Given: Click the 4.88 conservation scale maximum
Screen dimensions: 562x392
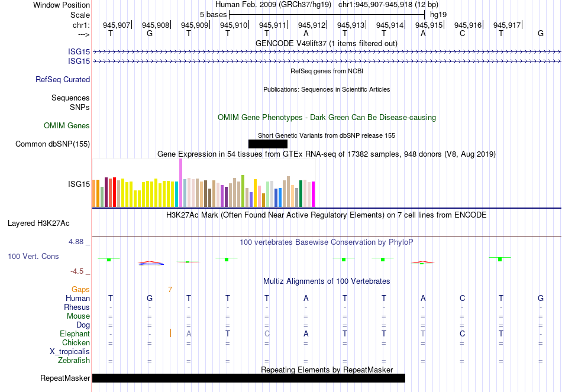Looking at the screenshot, I should pyautogui.click(x=76, y=242).
